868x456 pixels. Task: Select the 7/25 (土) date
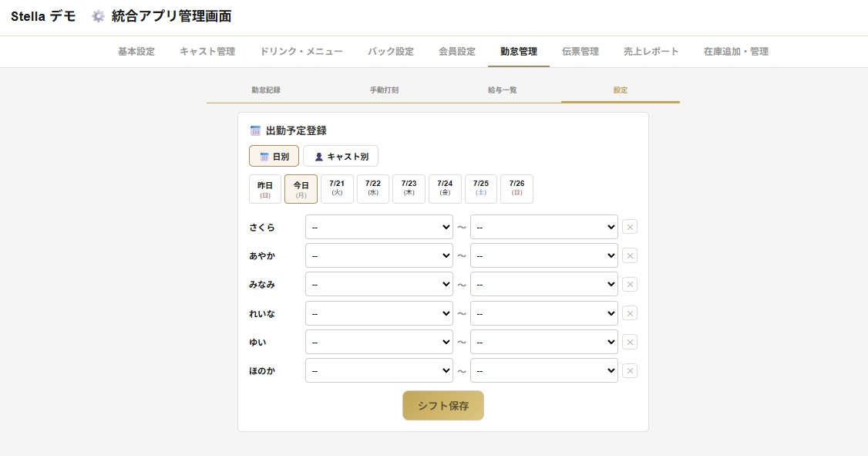point(481,189)
